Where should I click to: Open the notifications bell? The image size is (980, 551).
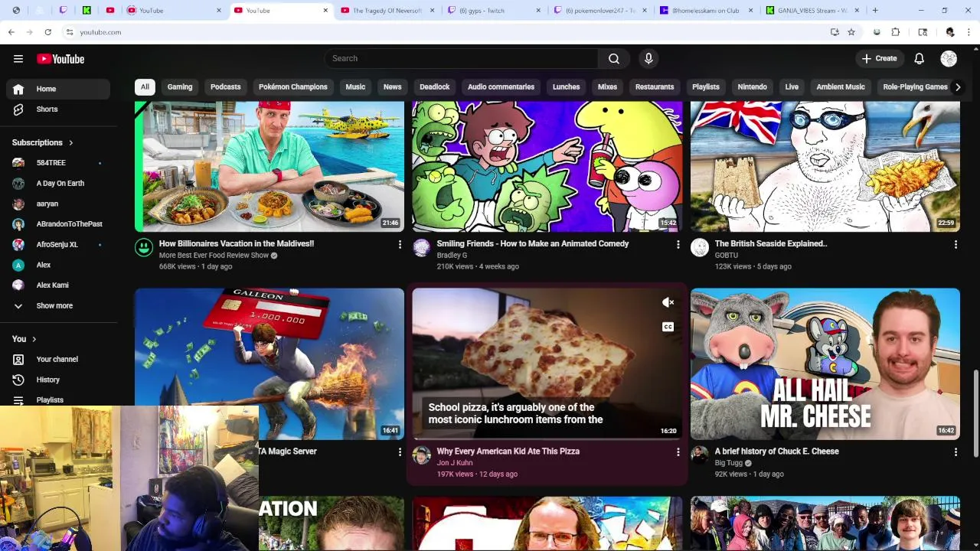click(x=920, y=59)
